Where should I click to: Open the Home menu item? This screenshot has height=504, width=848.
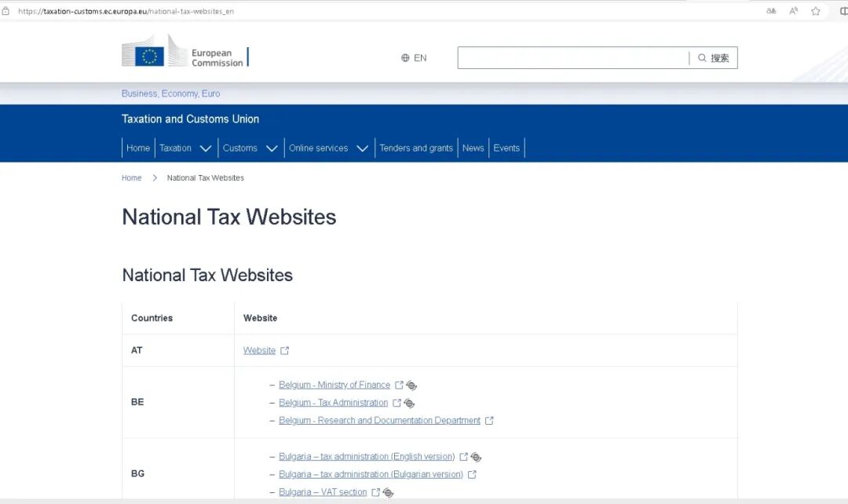click(x=138, y=148)
